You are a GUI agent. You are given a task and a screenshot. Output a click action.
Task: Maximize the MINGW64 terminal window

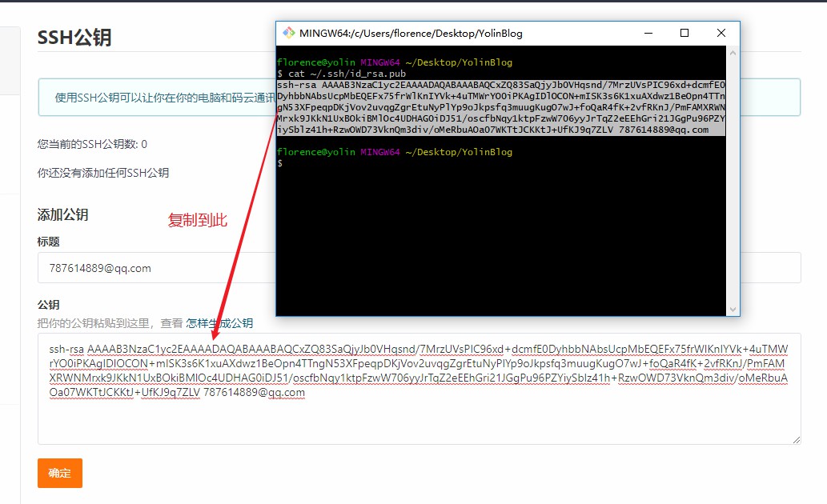[x=684, y=34]
